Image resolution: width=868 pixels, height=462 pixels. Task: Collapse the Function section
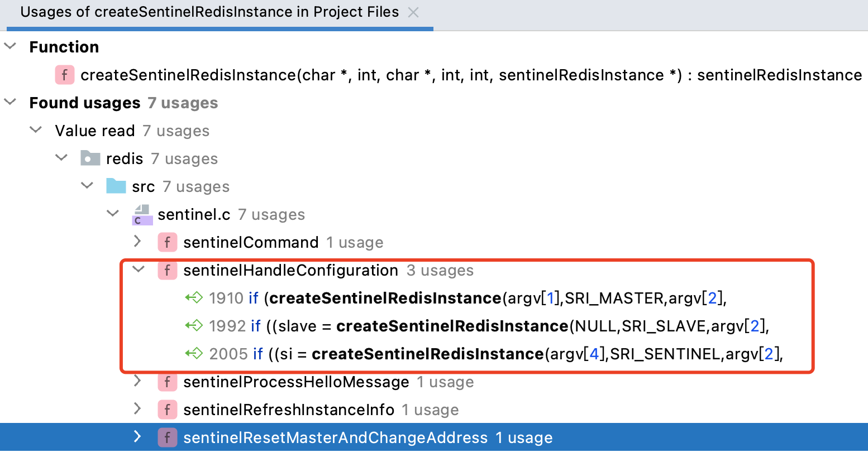coord(11,46)
